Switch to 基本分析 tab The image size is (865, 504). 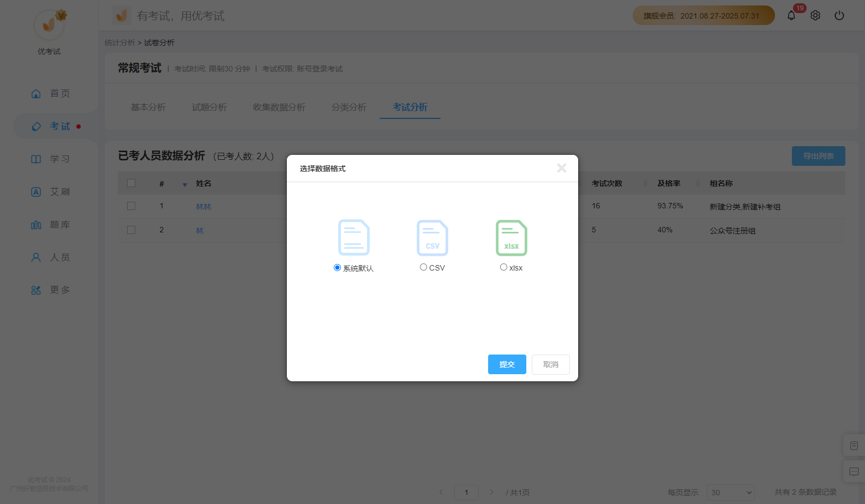148,107
